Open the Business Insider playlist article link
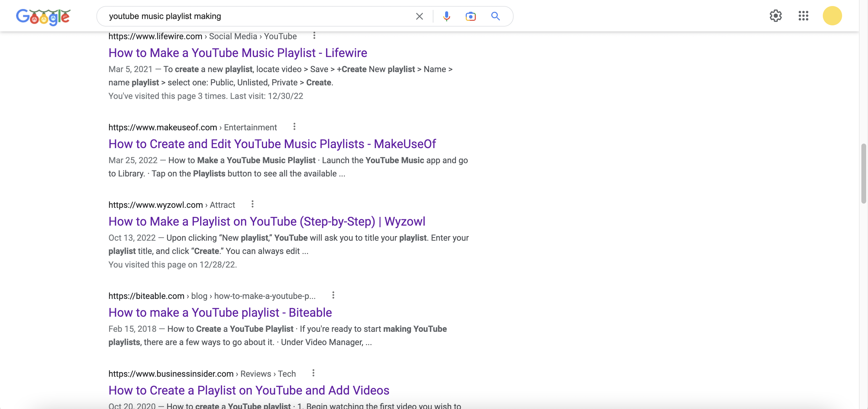The image size is (868, 409). click(249, 390)
